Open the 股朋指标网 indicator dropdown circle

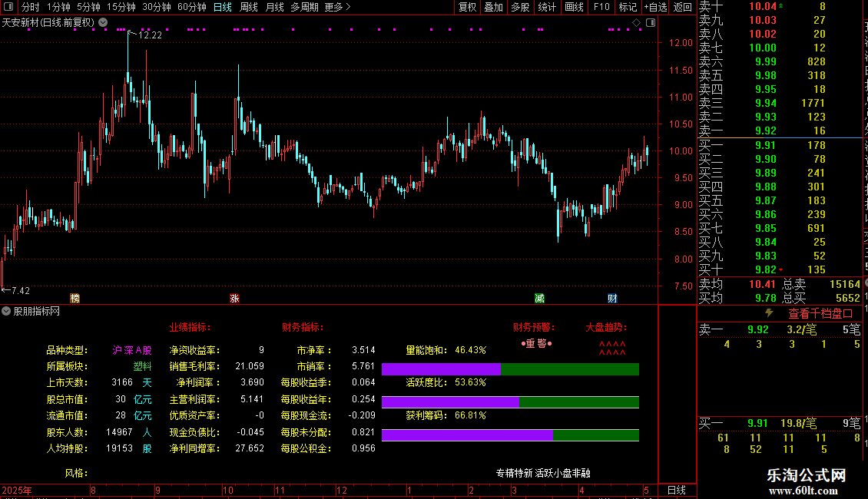click(6, 312)
